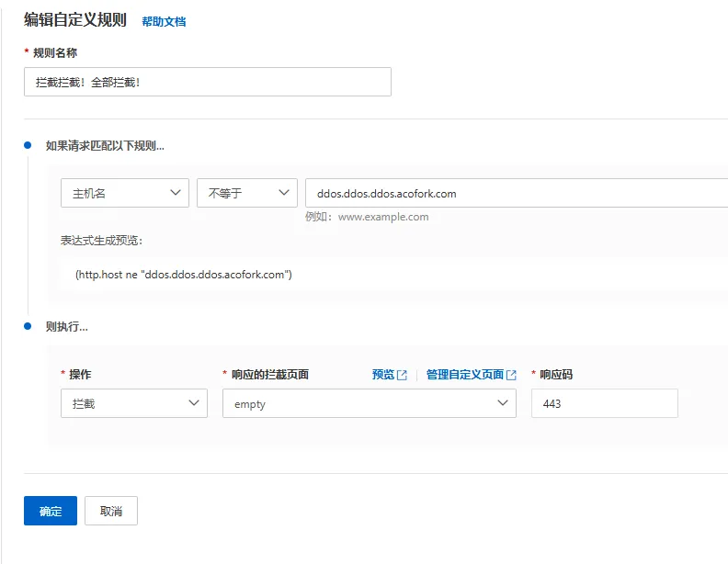This screenshot has width=728, height=564.
Task: Click the chevron arrow in 拦截 selector
Action: click(x=194, y=403)
